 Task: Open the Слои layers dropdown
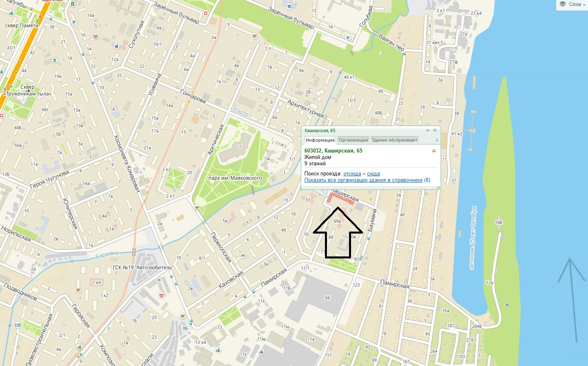coord(572,4)
